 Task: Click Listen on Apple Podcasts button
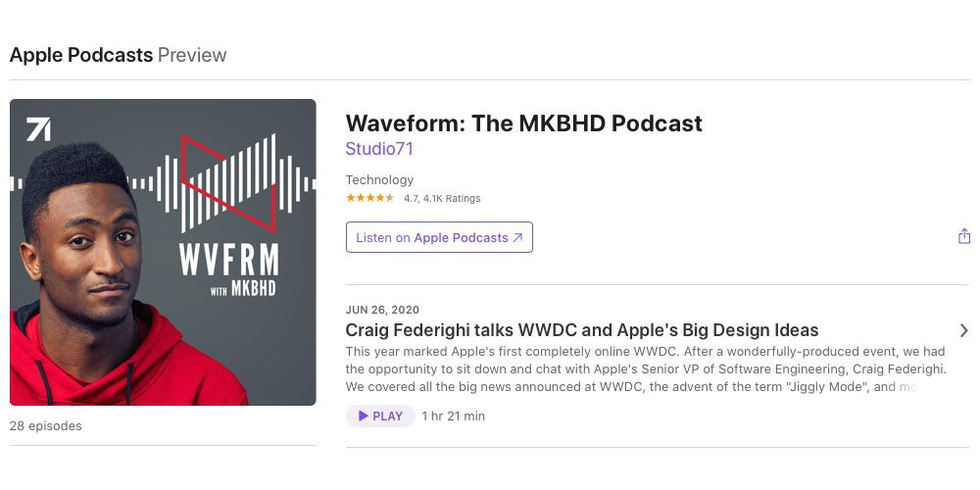[x=439, y=237]
